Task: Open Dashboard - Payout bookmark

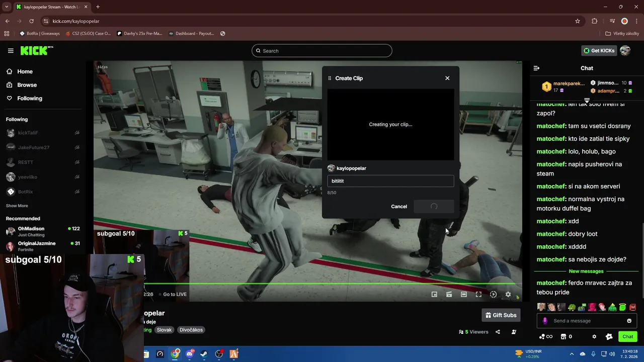Action: (191, 34)
